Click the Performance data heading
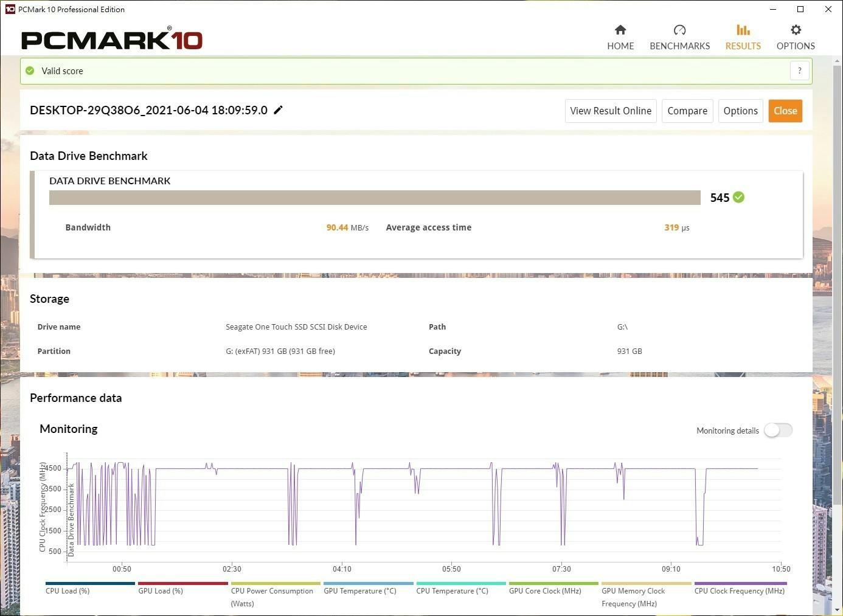This screenshot has height=616, width=843. (x=76, y=398)
